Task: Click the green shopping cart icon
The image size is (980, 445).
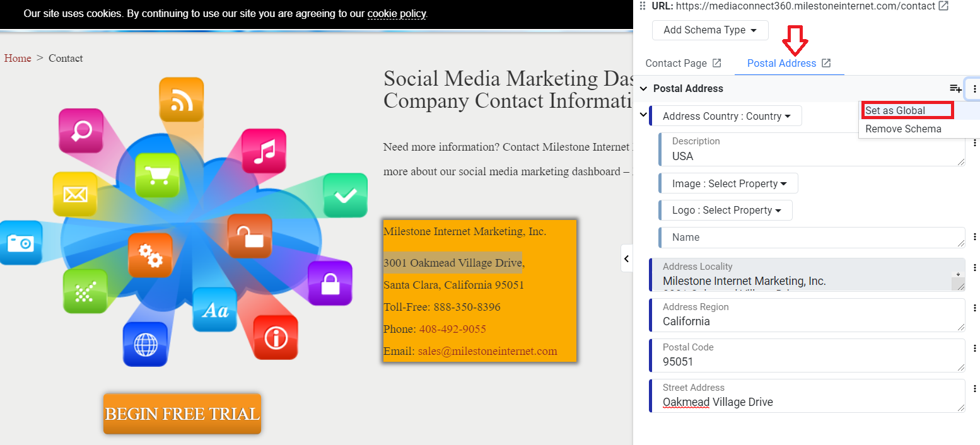Action: [x=158, y=175]
